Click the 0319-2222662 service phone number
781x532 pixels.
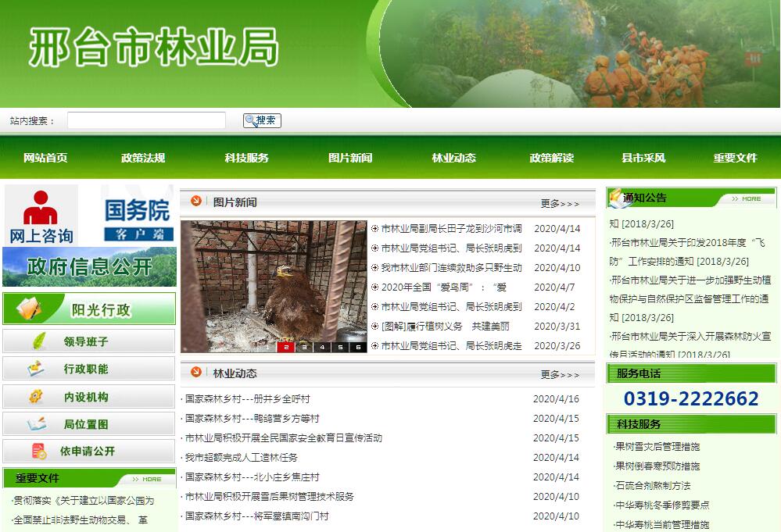point(691,398)
